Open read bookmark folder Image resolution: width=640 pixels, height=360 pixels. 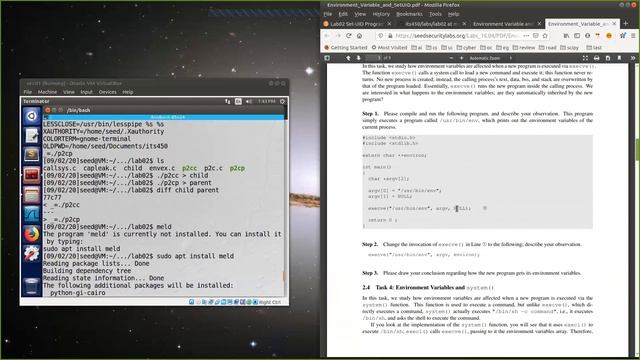pyautogui.click(x=547, y=47)
